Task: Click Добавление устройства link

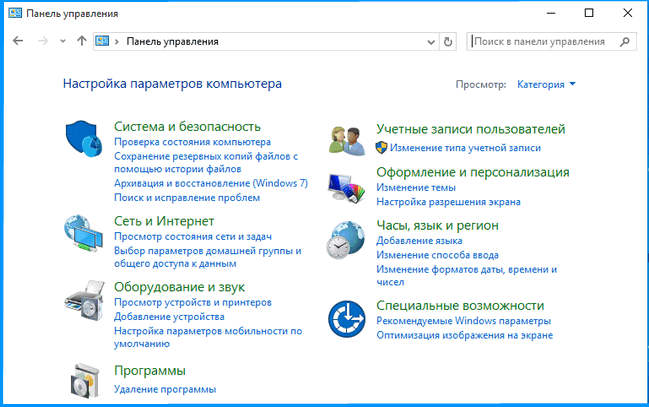Action: pyautogui.click(x=169, y=317)
